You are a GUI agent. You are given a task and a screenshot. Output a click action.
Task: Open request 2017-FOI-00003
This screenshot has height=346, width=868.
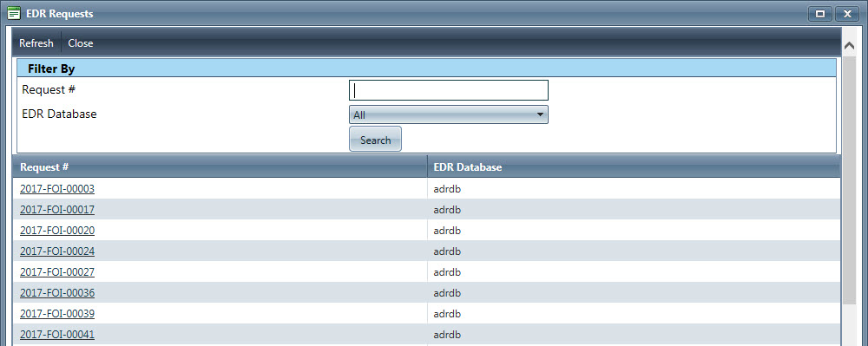click(57, 189)
